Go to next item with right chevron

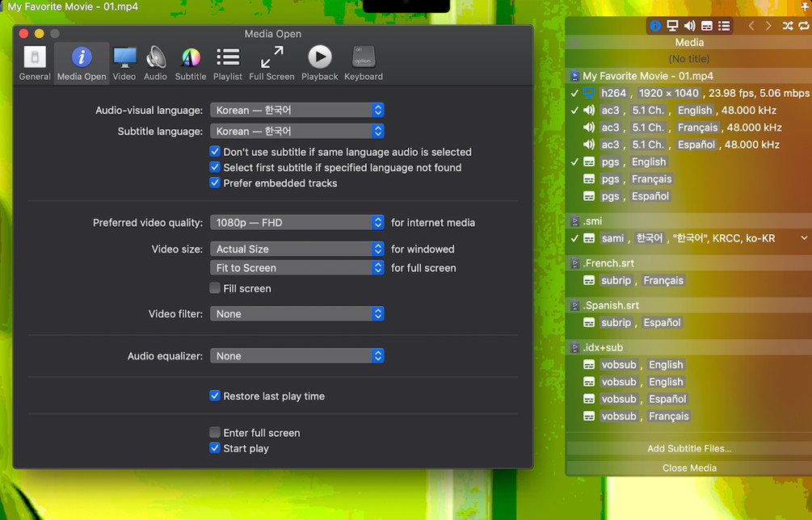coord(768,25)
